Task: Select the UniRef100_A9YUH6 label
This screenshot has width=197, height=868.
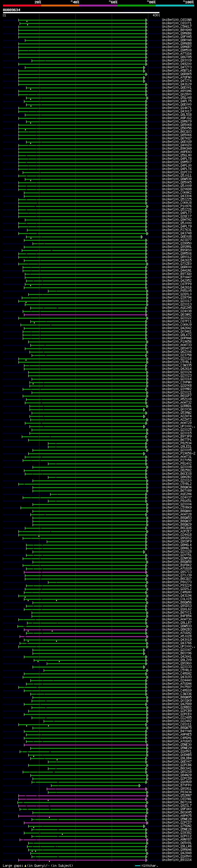Action: 176,91
